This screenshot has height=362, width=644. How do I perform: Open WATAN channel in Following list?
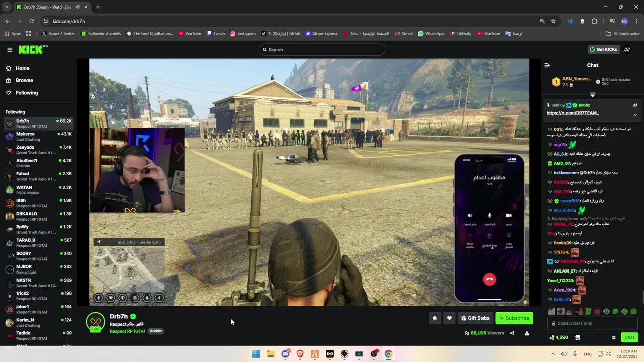39,190
